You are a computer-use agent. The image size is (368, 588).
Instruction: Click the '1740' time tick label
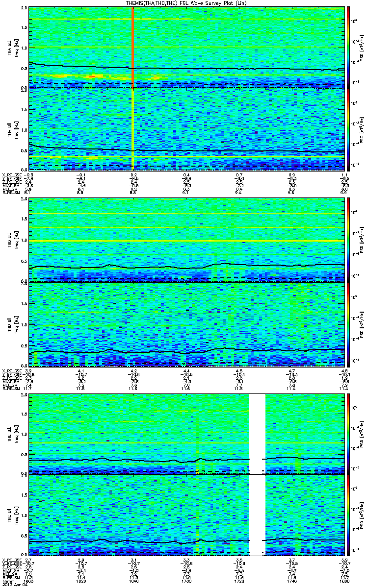pos(291,581)
